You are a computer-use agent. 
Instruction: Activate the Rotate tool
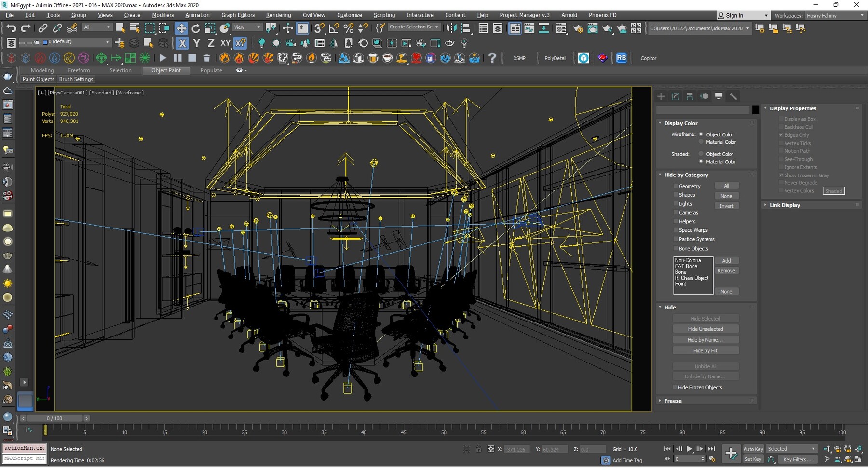point(195,28)
